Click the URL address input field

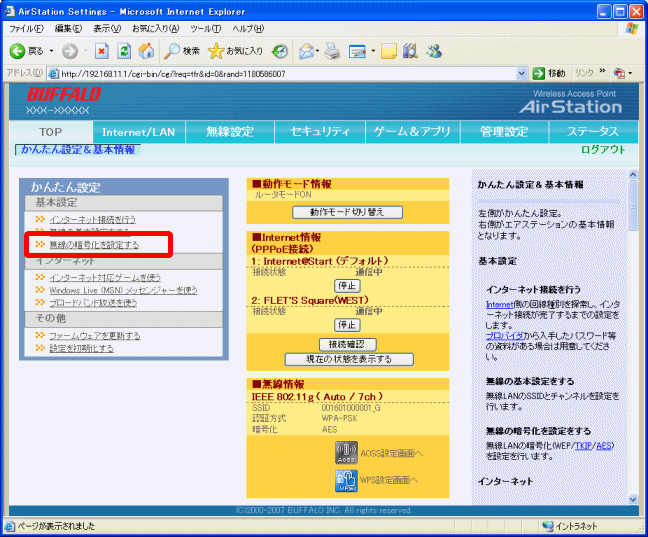pyautogui.click(x=288, y=74)
